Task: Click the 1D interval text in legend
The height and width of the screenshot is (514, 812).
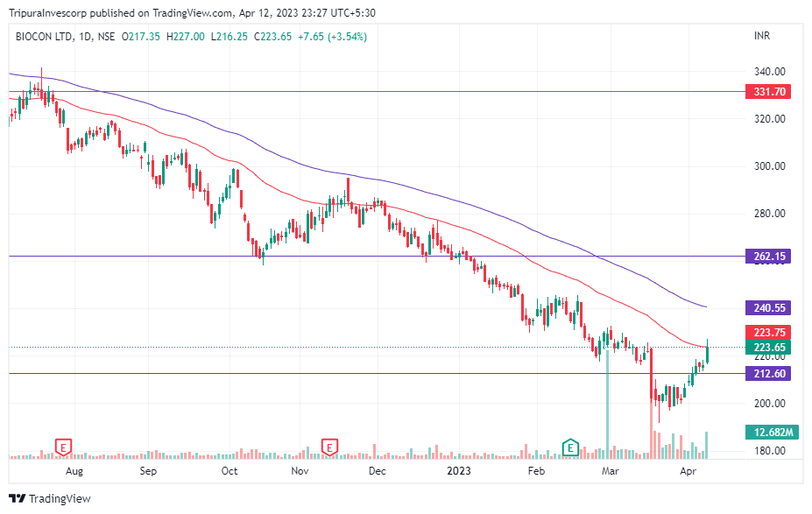Action: (86, 37)
